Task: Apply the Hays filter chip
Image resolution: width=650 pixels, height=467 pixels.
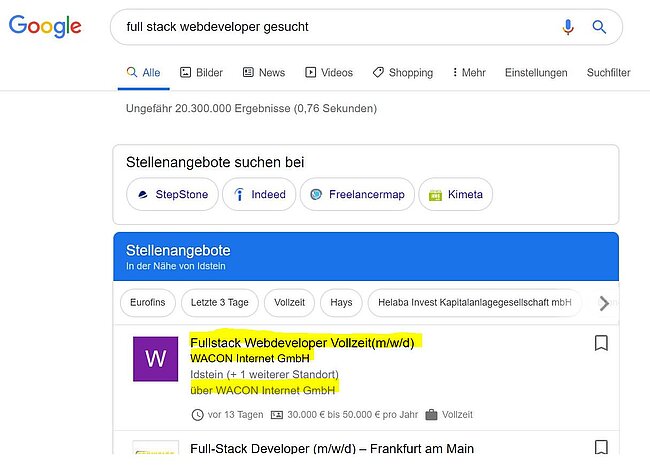Action: coord(341,302)
